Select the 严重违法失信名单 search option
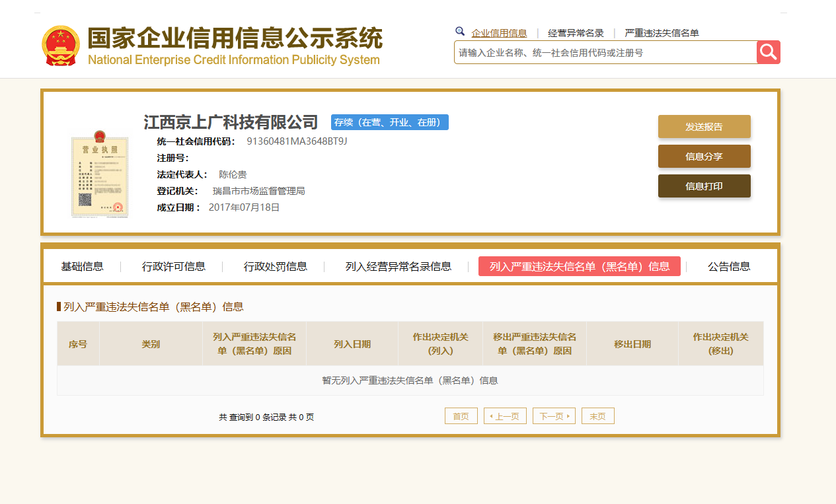Screen dimensions: 836x504 point(662,33)
